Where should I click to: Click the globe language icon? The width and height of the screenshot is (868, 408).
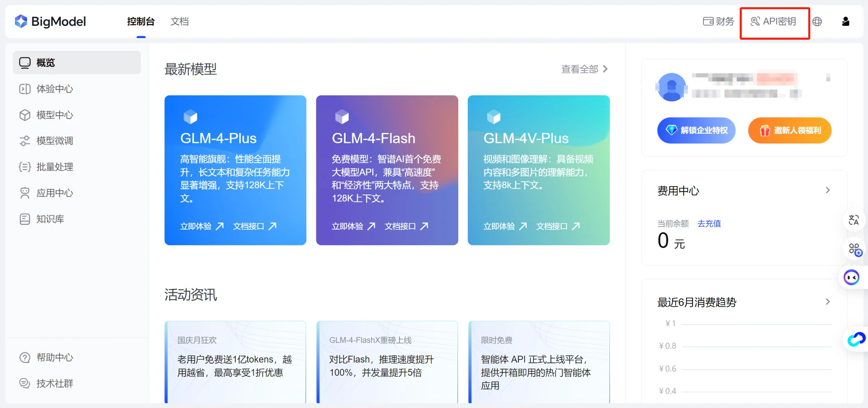click(x=817, y=21)
